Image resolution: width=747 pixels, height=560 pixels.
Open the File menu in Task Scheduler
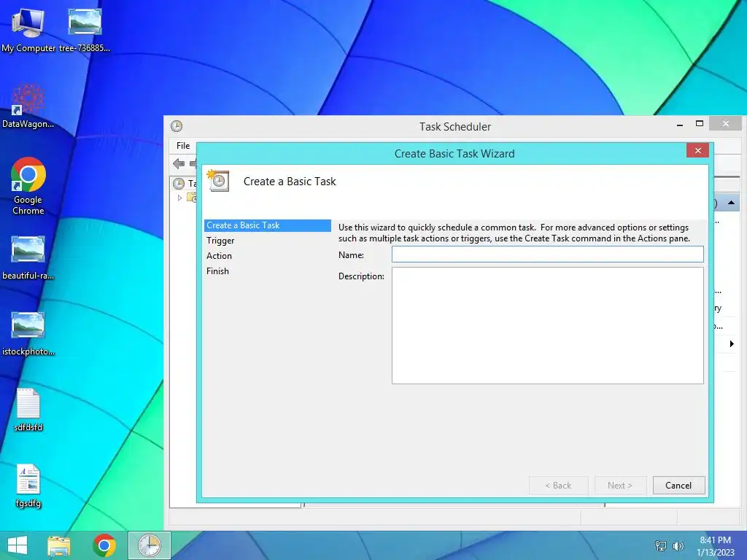tap(183, 146)
